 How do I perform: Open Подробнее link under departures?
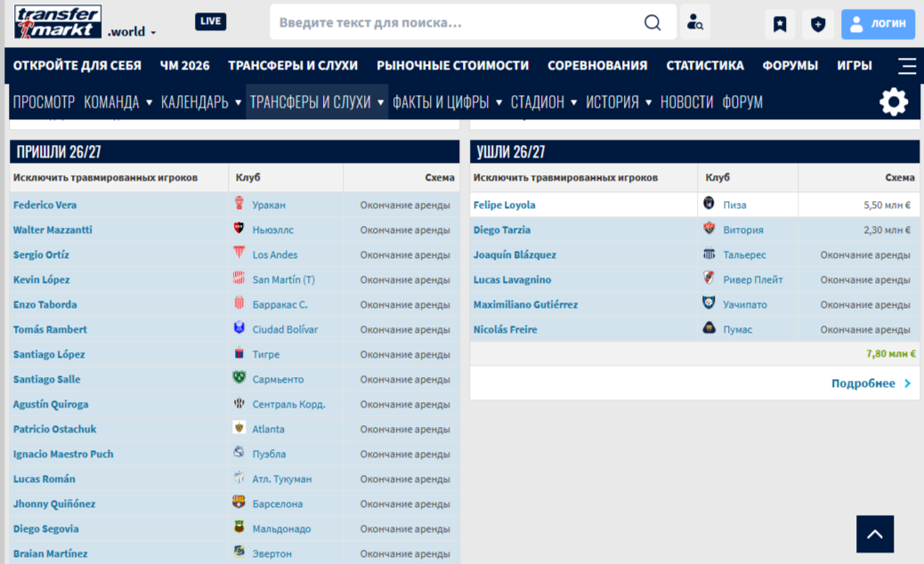(x=871, y=383)
